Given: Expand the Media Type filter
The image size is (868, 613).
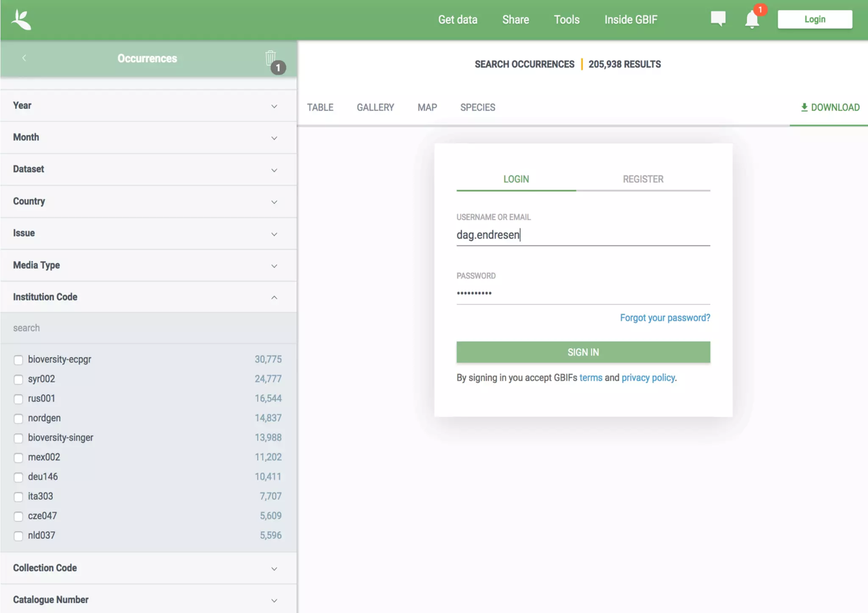Looking at the screenshot, I should [x=274, y=266].
